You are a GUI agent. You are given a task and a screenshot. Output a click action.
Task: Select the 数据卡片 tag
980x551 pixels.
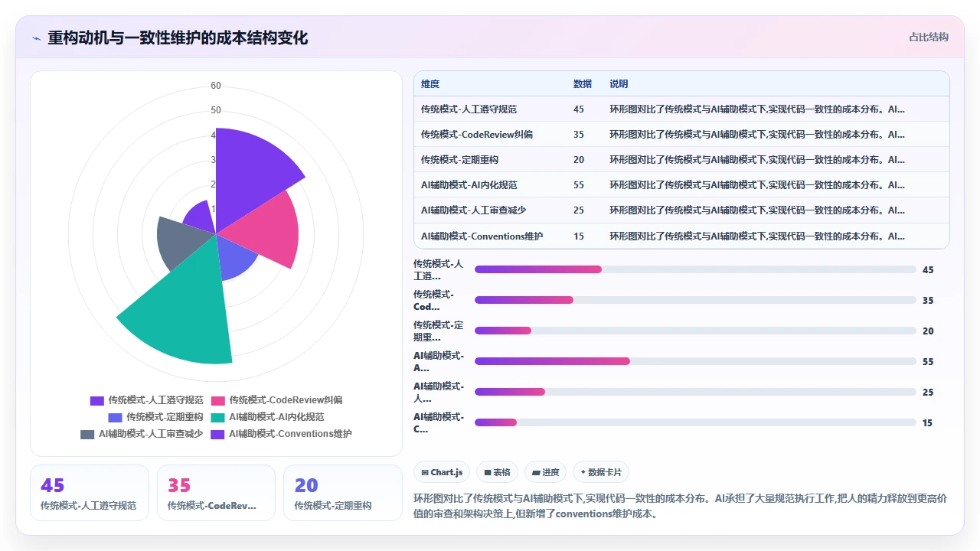point(601,472)
